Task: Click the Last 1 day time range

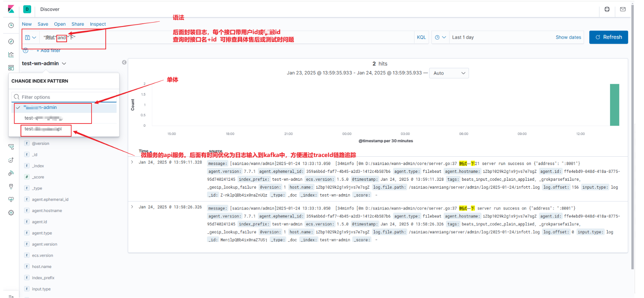Action: coord(463,37)
